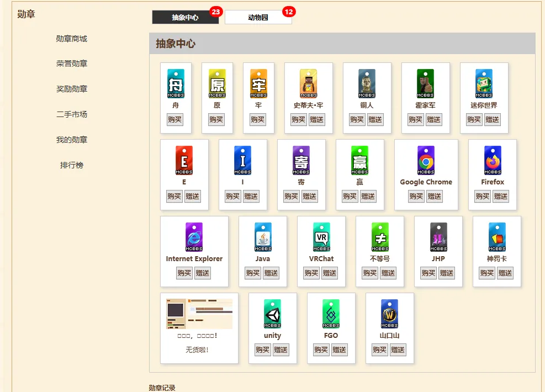Open the Internet Explorer medal icon
Viewport: 545px width, 392px height.
194,237
